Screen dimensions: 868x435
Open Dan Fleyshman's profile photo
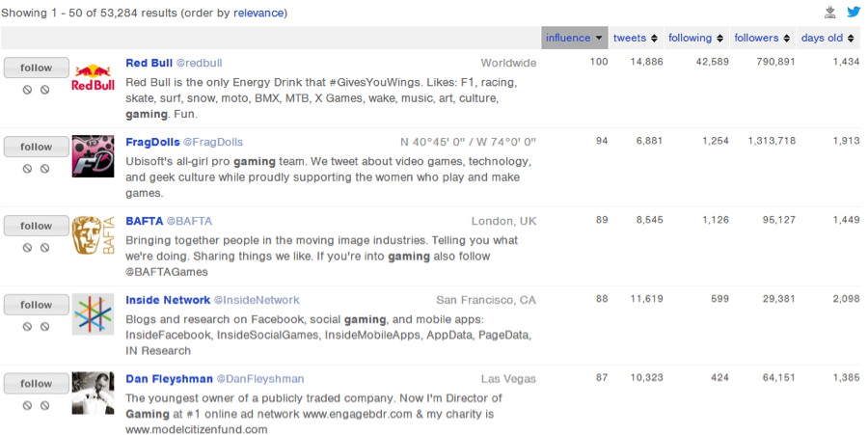tap(93, 393)
